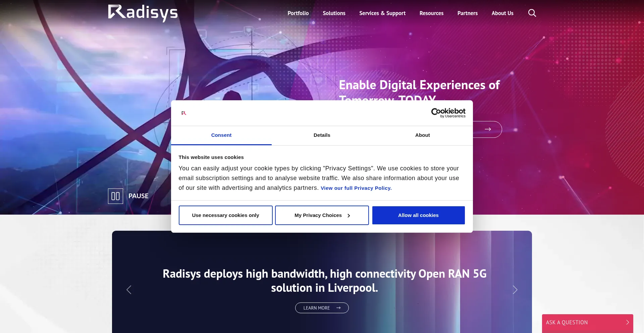Expand the Services & Support menu

(382, 13)
